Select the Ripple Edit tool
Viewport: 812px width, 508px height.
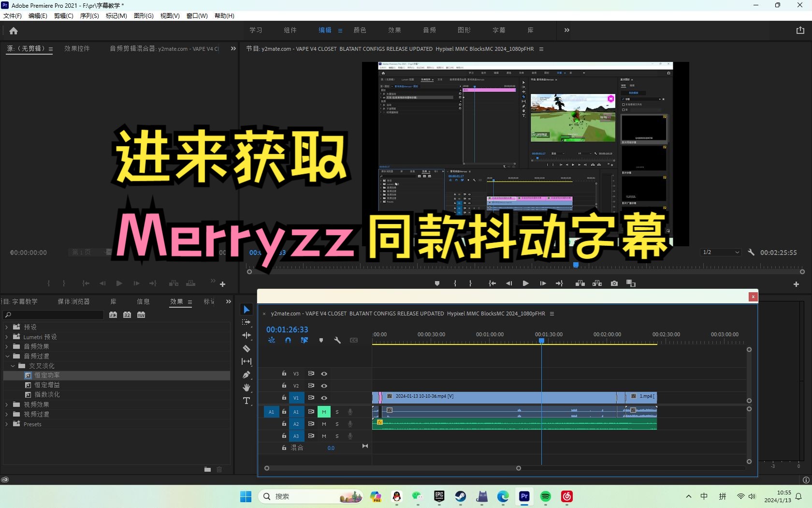[246, 335]
